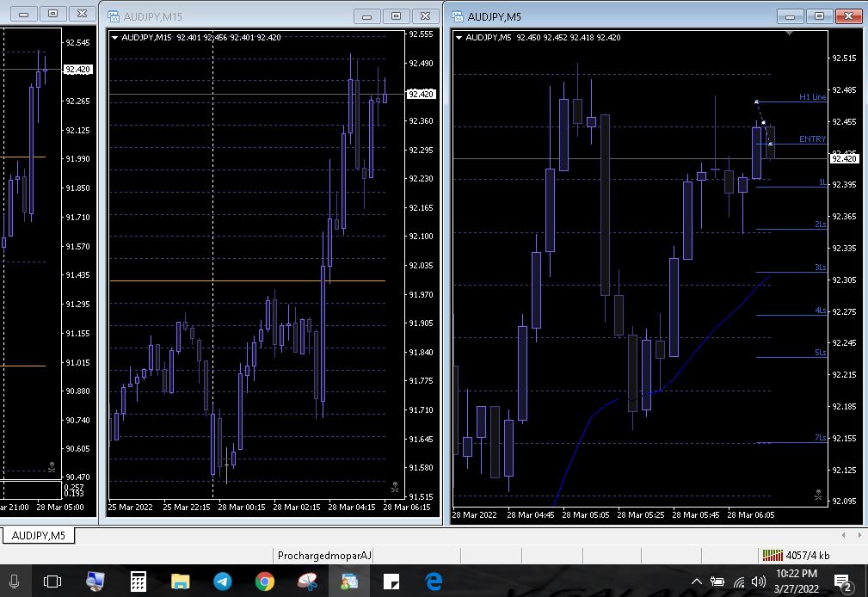868x597 pixels.
Task: Minimize the AUDJPY,M15 chart window
Action: 367,16
